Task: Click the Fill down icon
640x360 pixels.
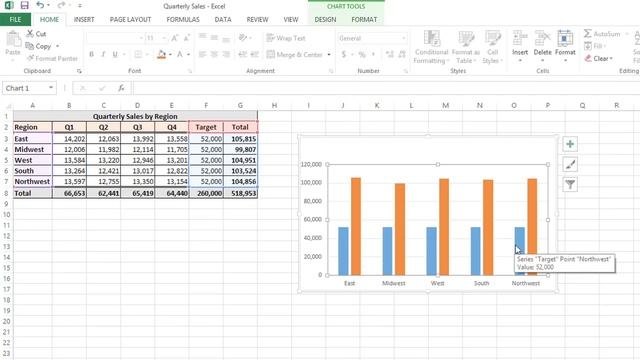Action: [588, 46]
